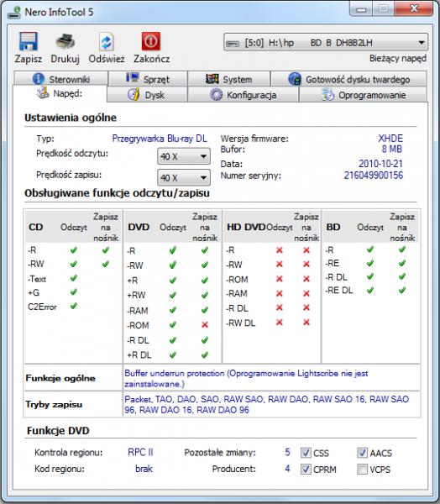This screenshot has height=504, width=440.
Task: Click the gear icon on the Konfiguracja tab
Action: (216, 95)
